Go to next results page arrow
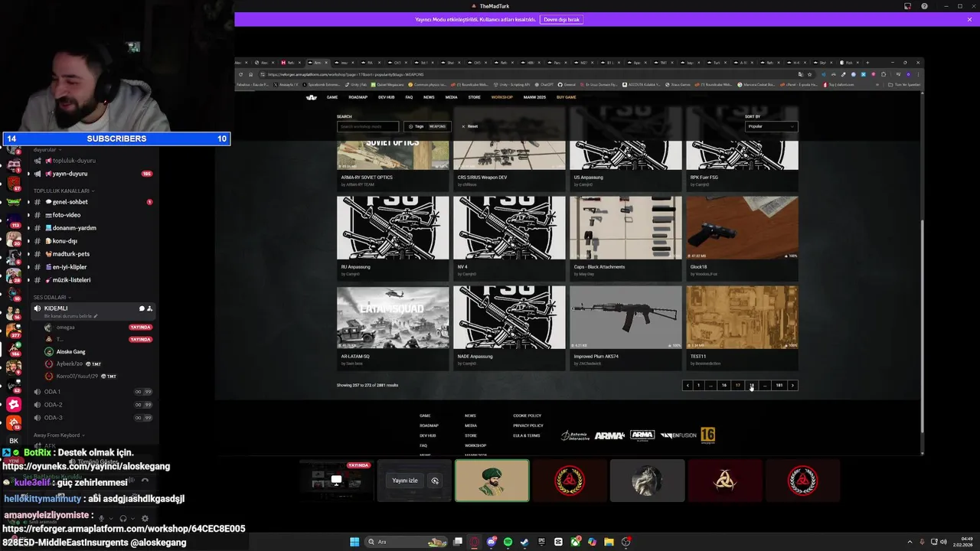The image size is (980, 551). (x=792, y=385)
